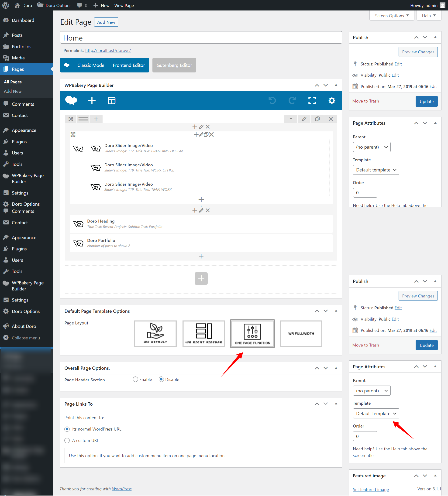Select Disable for Page Header Section
Image resolution: width=448 pixels, height=496 pixels.
click(161, 380)
